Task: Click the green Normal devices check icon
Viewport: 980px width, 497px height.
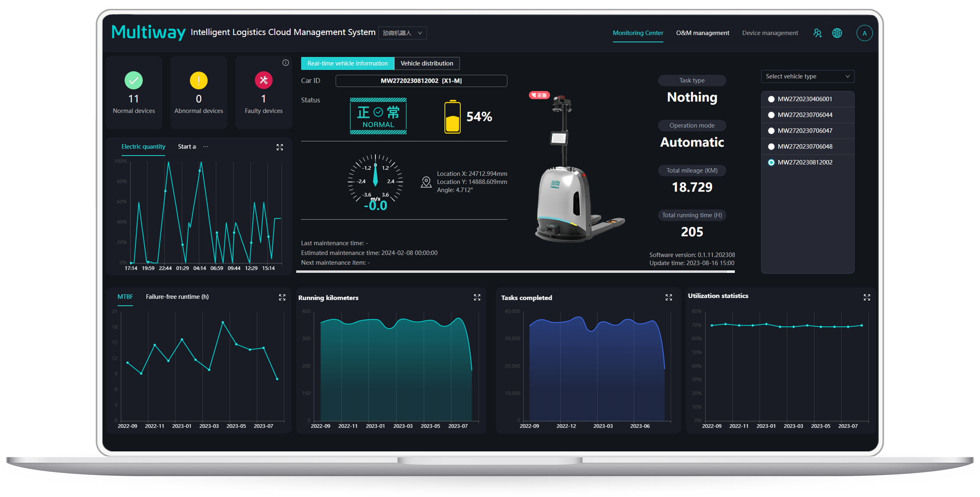Action: click(x=133, y=80)
